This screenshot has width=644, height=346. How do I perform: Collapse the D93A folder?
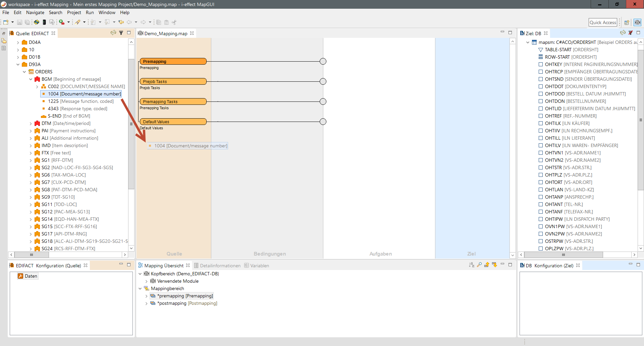18,64
